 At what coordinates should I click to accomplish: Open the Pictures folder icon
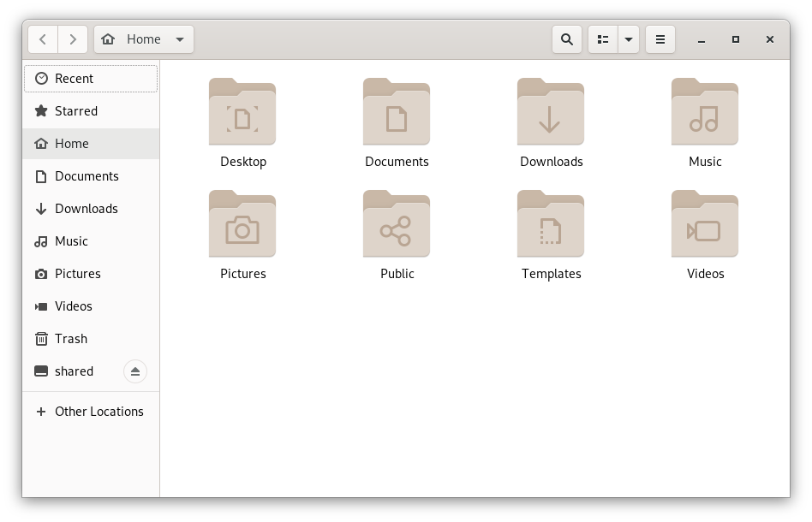(x=242, y=224)
